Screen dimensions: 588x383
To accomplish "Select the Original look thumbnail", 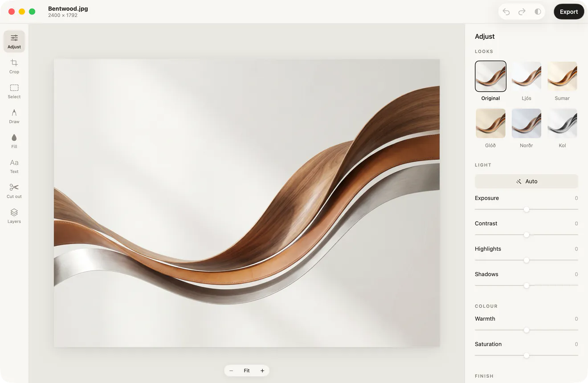I will [x=490, y=76].
